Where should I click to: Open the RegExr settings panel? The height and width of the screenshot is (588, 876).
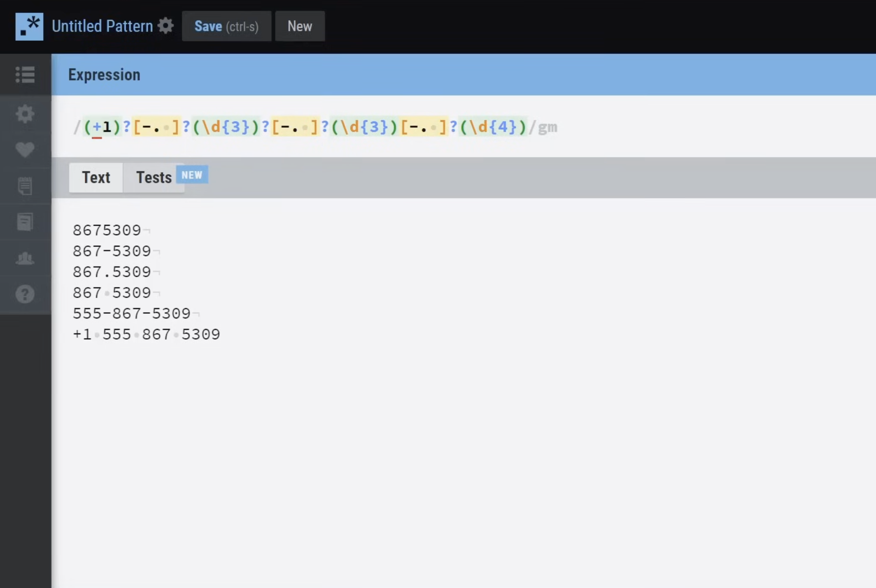click(x=25, y=114)
